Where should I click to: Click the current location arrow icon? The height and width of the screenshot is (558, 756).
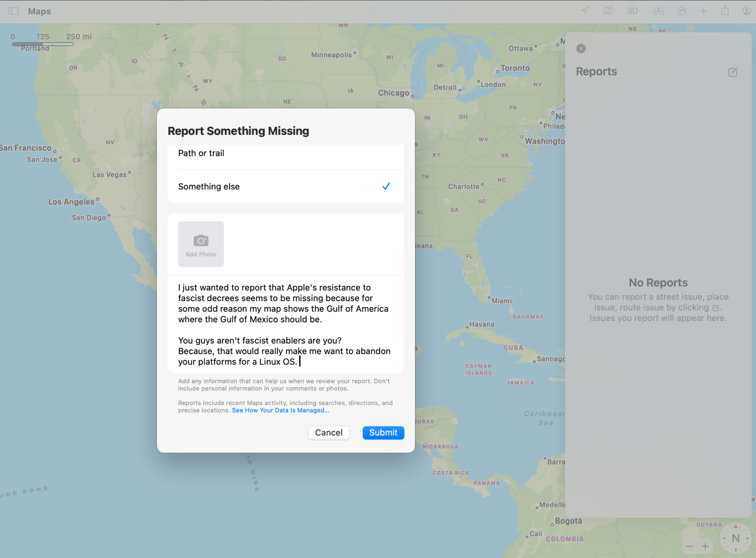coord(585,11)
